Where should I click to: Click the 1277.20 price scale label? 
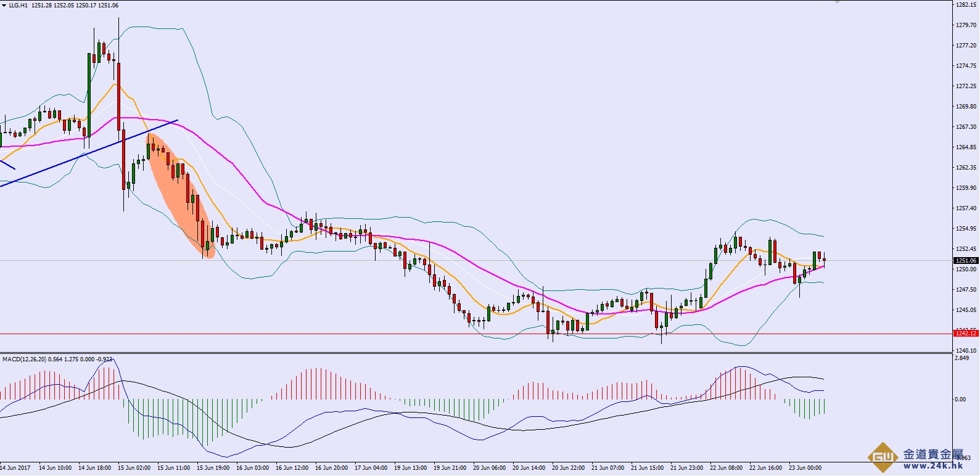click(x=966, y=46)
